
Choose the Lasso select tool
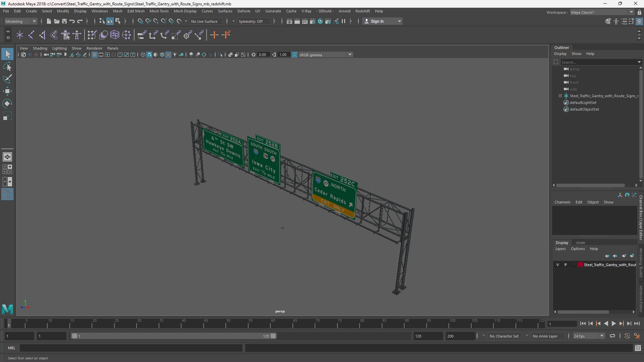click(x=7, y=67)
